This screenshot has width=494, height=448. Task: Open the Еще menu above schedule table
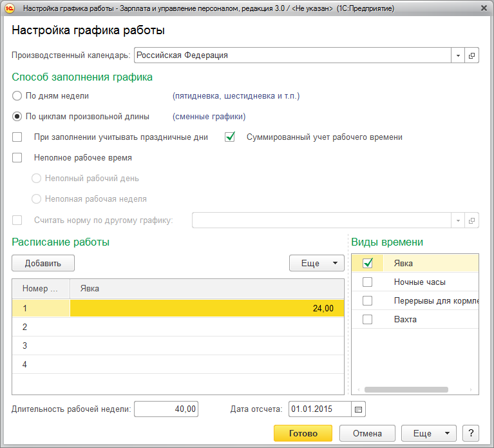(316, 263)
